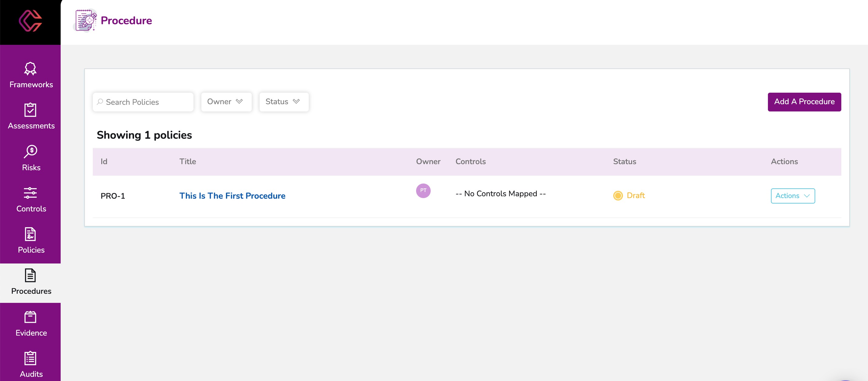This screenshot has width=868, height=381.
Task: Expand the Status filter dropdown
Action: click(283, 102)
